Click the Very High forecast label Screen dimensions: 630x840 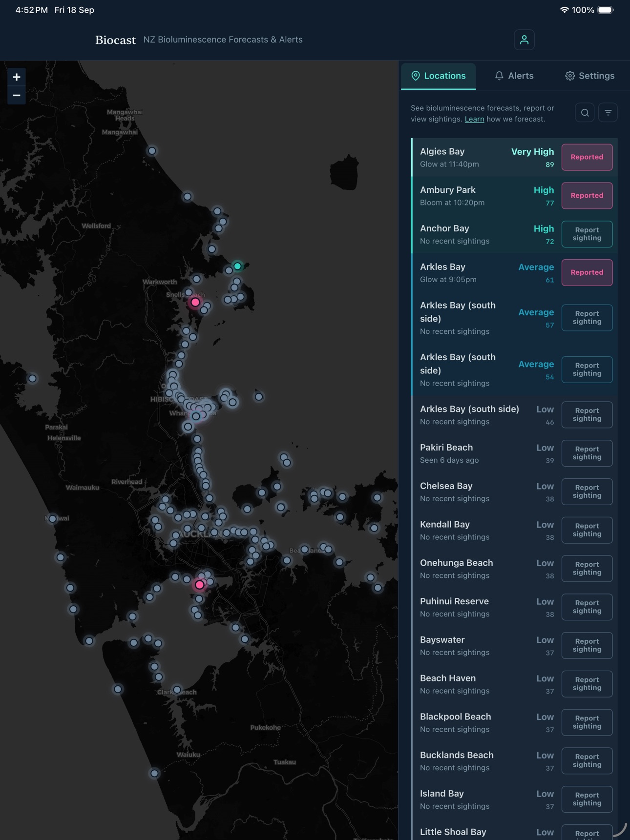pos(532,152)
